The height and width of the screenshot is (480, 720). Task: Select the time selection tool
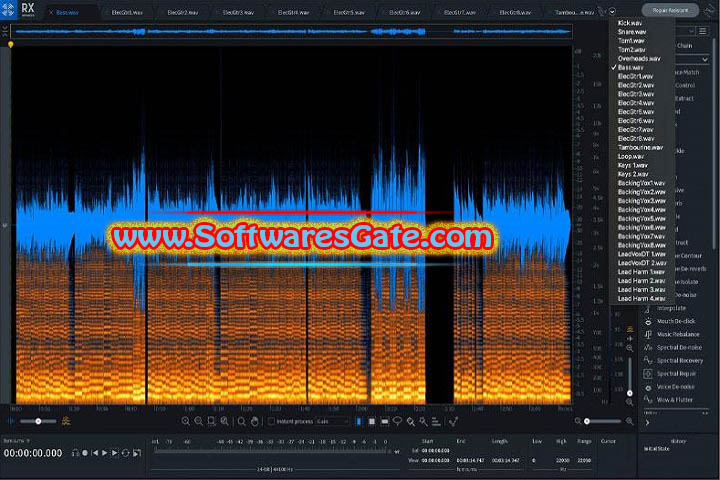coord(359,421)
